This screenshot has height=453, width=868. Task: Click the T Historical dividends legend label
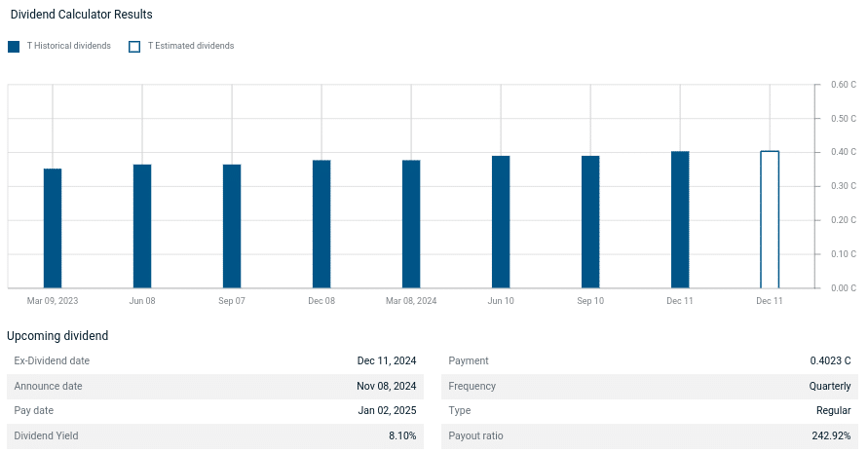[68, 47]
